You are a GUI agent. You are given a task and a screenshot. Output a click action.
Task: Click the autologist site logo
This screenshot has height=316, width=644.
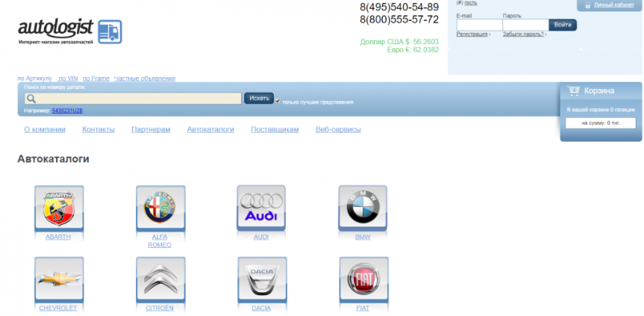coord(56,31)
